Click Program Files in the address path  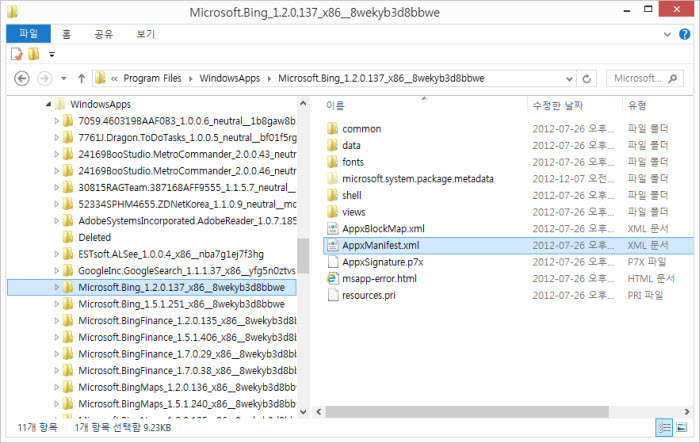coord(152,78)
